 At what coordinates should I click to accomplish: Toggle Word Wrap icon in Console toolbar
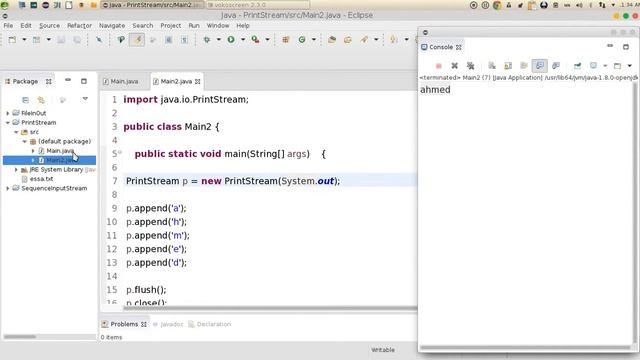(x=524, y=66)
